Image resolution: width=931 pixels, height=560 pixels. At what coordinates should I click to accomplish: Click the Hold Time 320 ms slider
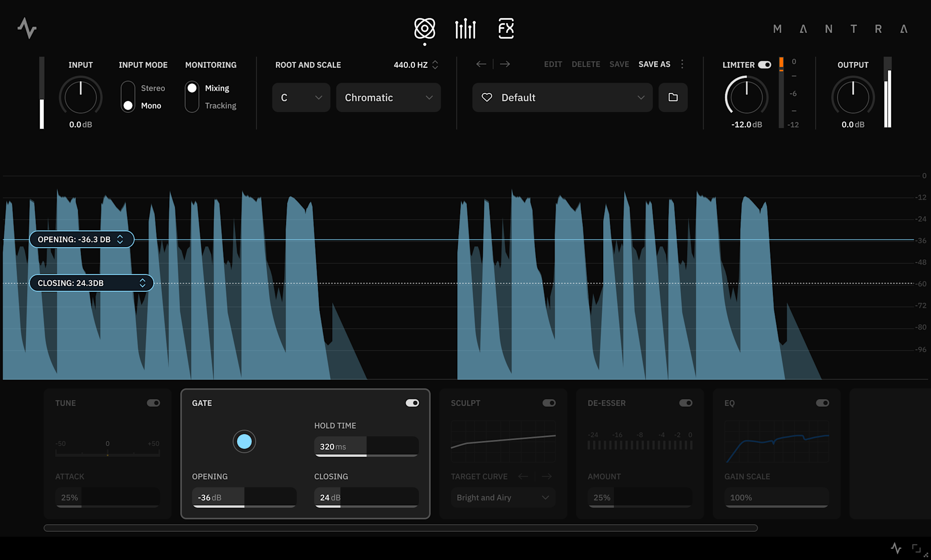tap(366, 447)
